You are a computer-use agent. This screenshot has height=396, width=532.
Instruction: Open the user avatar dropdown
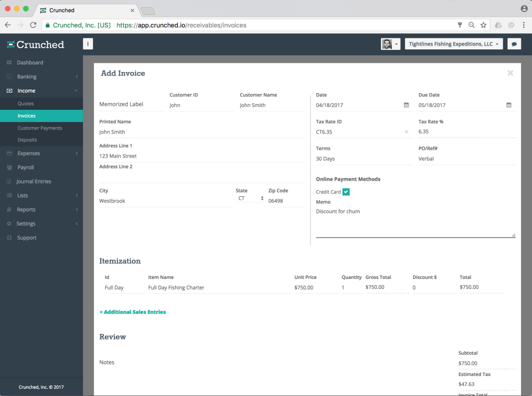pyautogui.click(x=391, y=44)
